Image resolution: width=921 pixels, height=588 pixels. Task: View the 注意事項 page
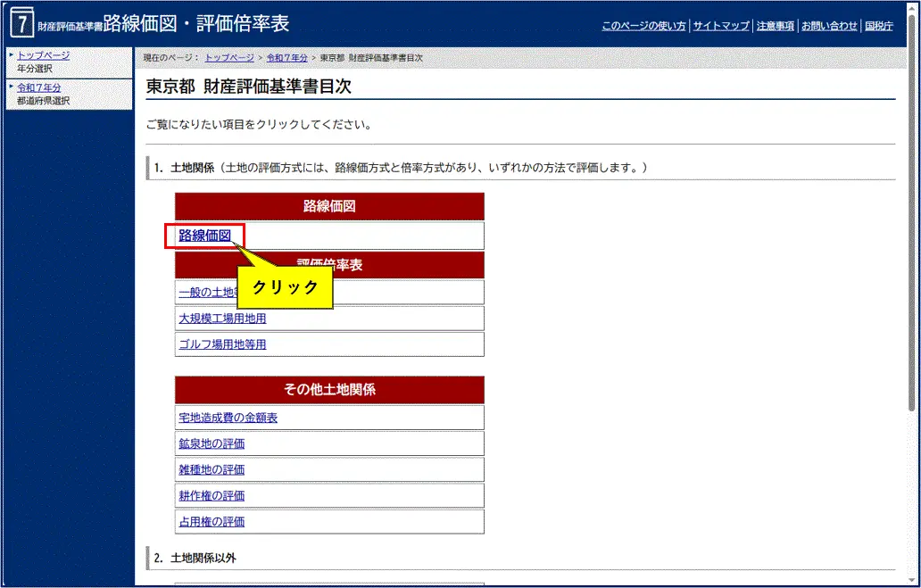(x=776, y=26)
